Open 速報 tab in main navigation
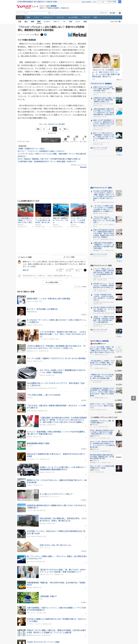138x644 pixels. (28, 17)
